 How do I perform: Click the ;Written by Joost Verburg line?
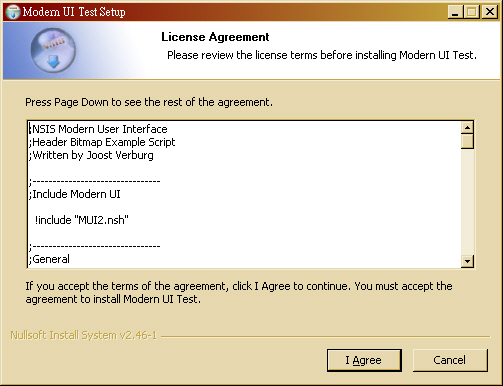[x=91, y=155]
